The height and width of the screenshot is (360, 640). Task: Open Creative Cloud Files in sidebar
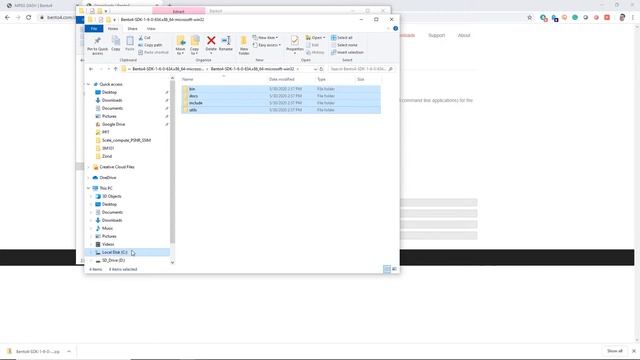coord(117,167)
